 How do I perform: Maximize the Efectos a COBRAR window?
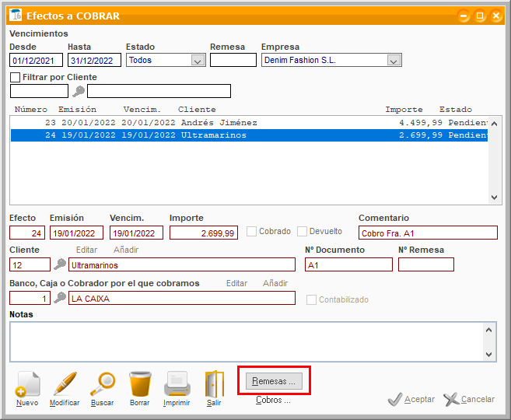pyautogui.click(x=480, y=16)
